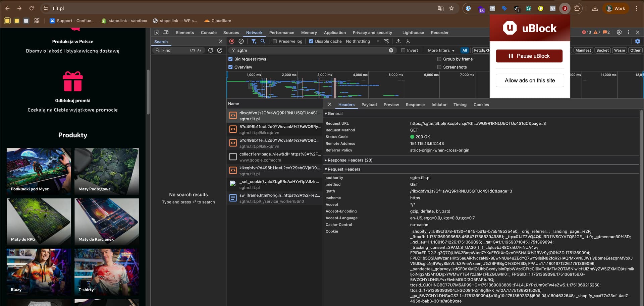Click the 1Password extension icon

pos(468,8)
